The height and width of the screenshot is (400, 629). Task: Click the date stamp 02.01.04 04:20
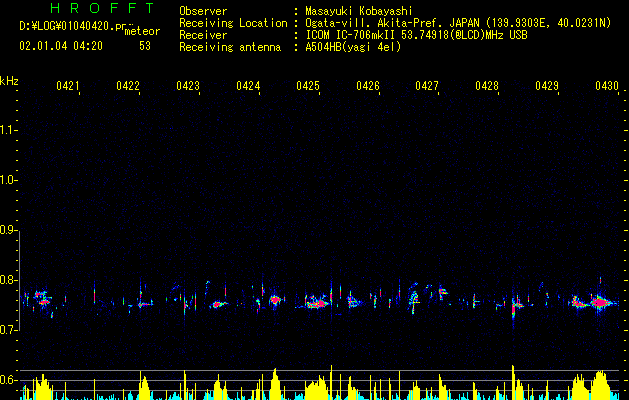coord(61,46)
